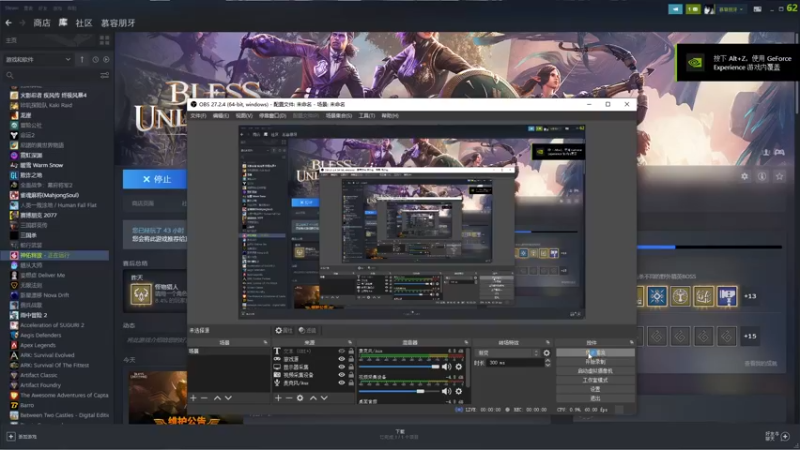Toggle visibility of game capture source
The height and width of the screenshot is (450, 800).
341,359
